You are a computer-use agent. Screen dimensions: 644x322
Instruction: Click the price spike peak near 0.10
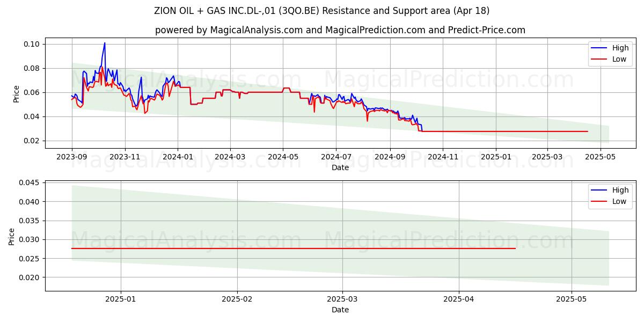coord(105,43)
